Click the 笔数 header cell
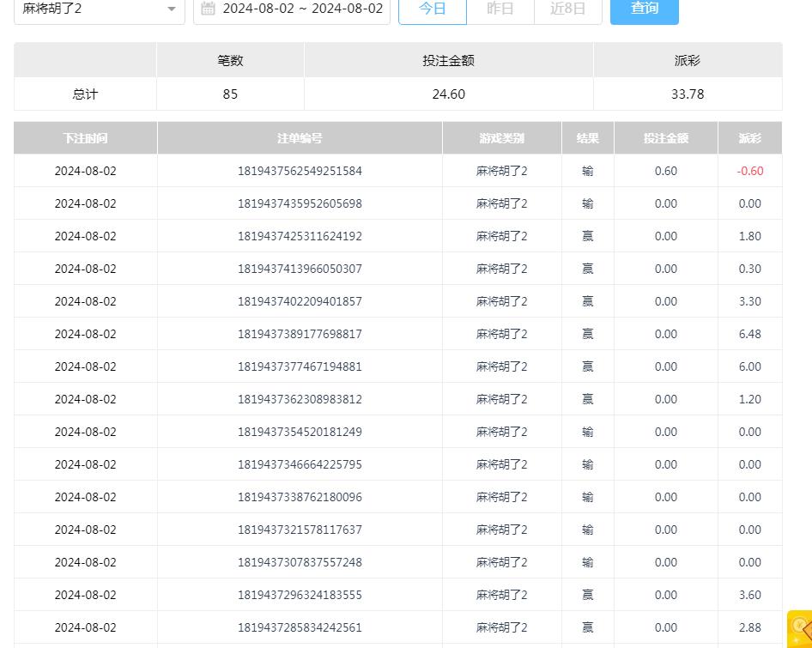The height and width of the screenshot is (648, 812). pyautogui.click(x=229, y=60)
